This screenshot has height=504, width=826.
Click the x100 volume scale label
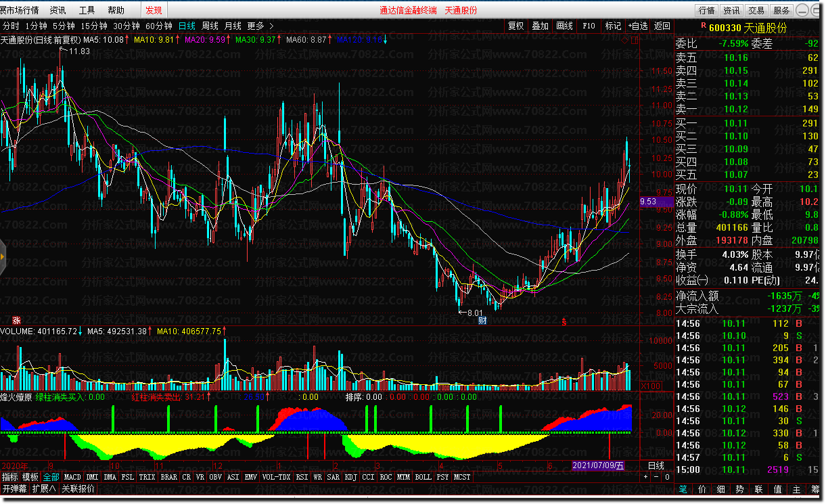pos(651,386)
